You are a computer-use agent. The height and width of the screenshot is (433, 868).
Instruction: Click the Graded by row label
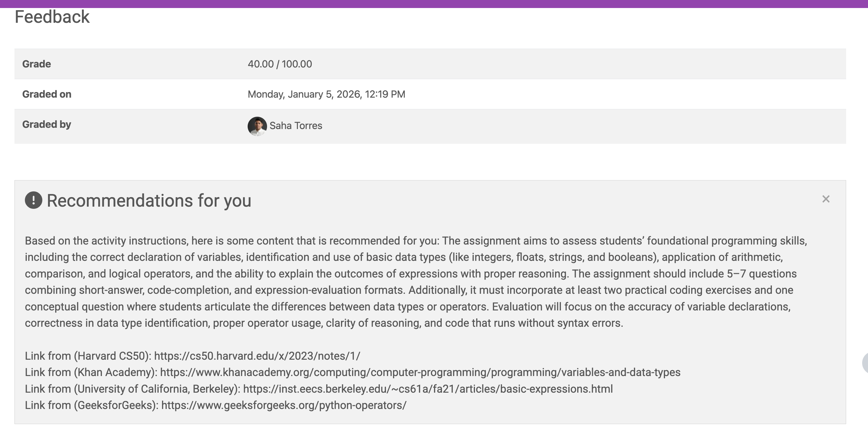point(47,124)
